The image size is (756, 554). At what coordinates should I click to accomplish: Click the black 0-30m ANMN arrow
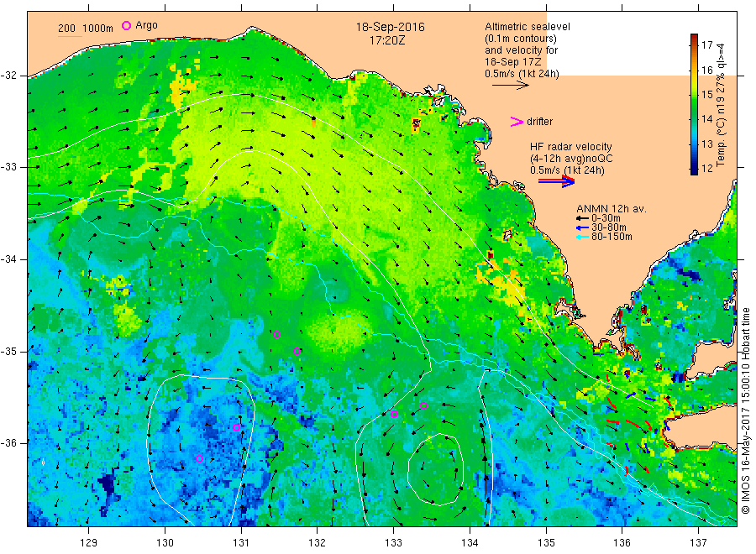click(582, 219)
